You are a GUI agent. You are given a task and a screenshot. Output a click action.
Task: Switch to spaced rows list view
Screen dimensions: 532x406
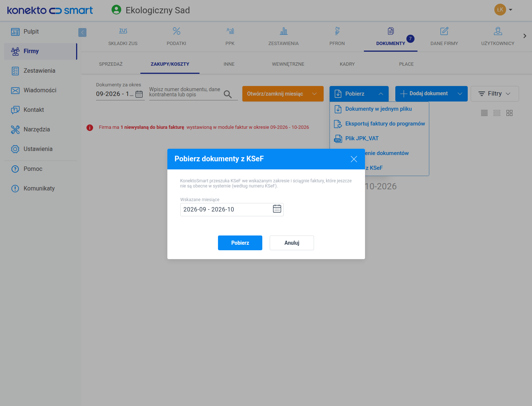pyautogui.click(x=497, y=113)
